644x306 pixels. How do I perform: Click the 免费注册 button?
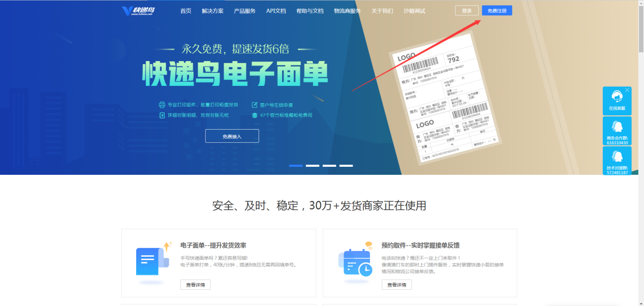(x=497, y=11)
